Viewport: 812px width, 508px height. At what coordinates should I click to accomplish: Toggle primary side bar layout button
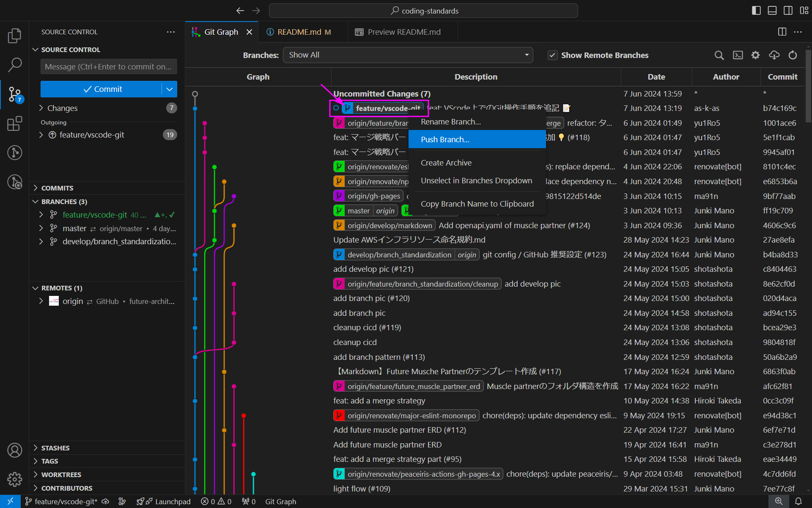[756, 11]
